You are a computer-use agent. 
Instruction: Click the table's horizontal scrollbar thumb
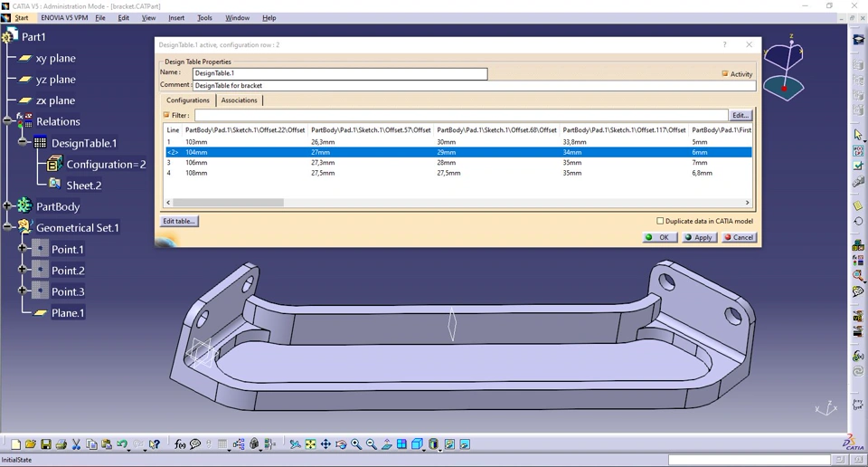pyautogui.click(x=228, y=203)
